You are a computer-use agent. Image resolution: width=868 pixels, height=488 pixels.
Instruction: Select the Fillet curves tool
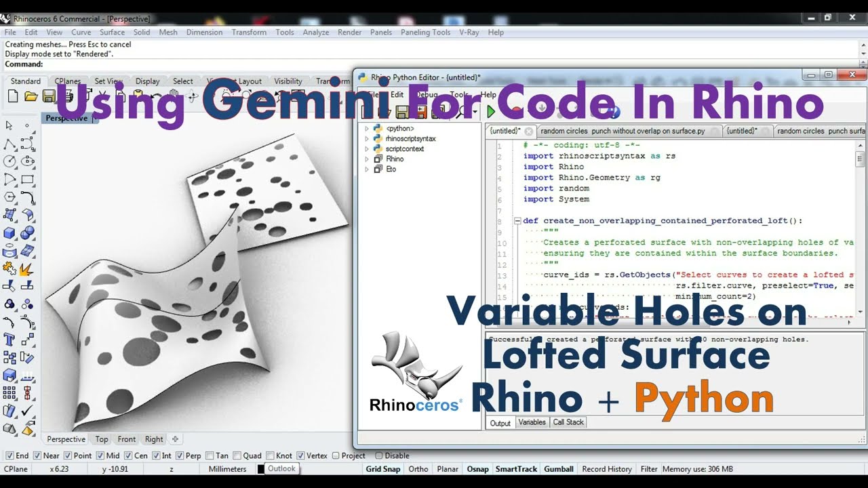(27, 197)
